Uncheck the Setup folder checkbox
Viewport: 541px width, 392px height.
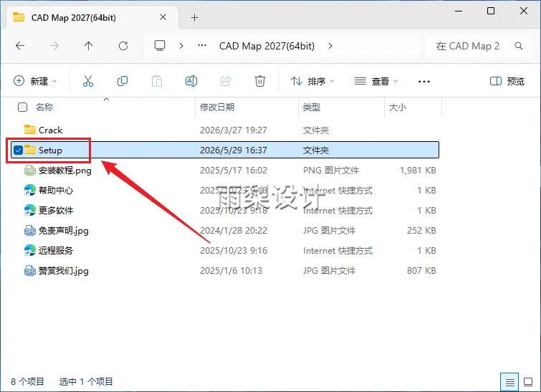point(18,150)
